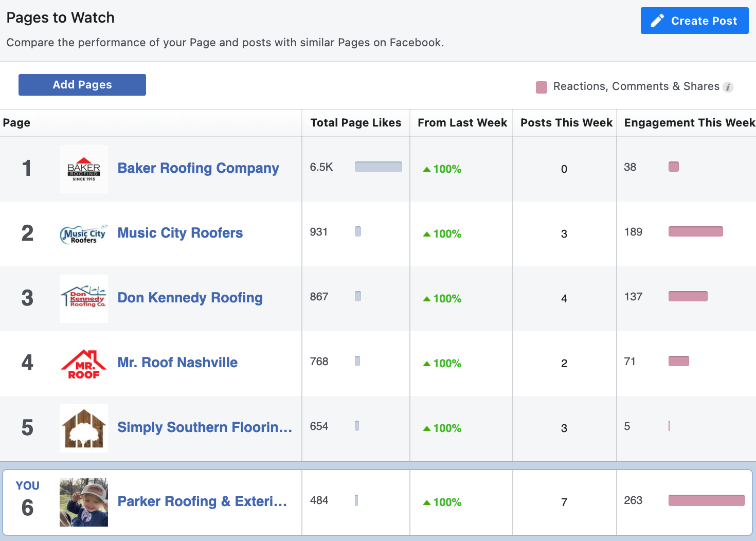
Task: Click Mr. Roof Nashville's green 100% indicator
Action: [442, 364]
